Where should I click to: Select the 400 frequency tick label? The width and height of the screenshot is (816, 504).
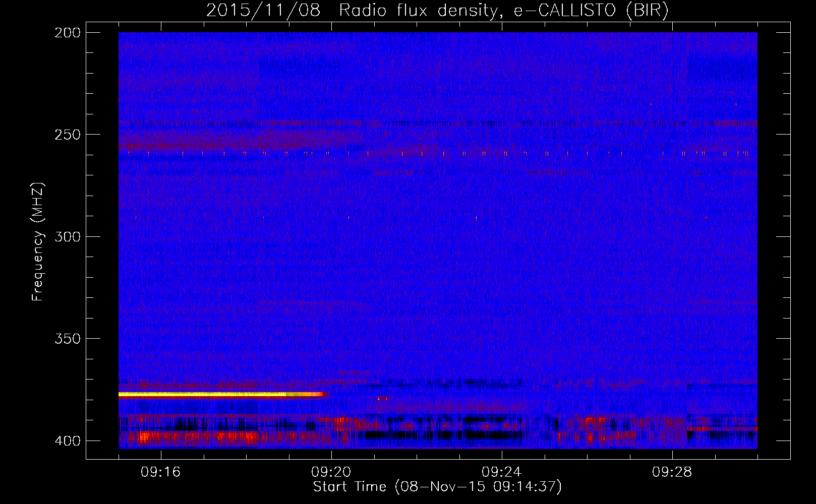click(x=68, y=440)
